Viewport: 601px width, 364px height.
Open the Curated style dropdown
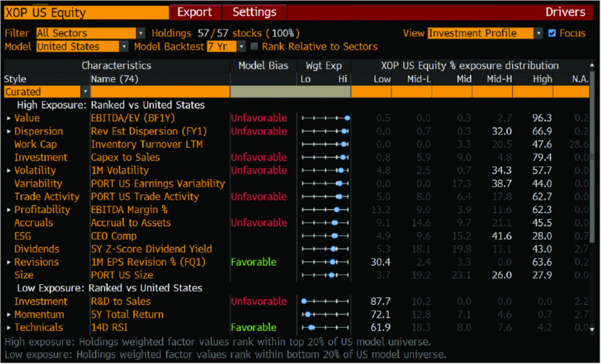click(x=86, y=91)
